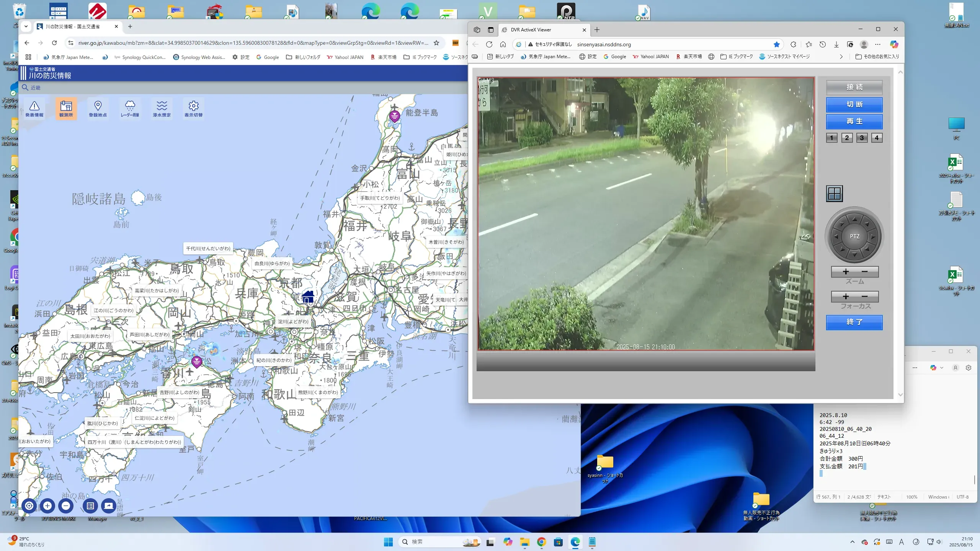980x551 pixels.
Task: Click the 浸水想定 flood estimate icon
Action: (162, 108)
